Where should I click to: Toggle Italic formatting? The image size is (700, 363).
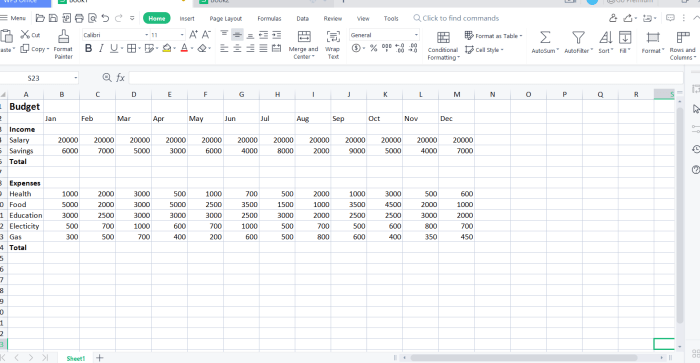click(101, 48)
